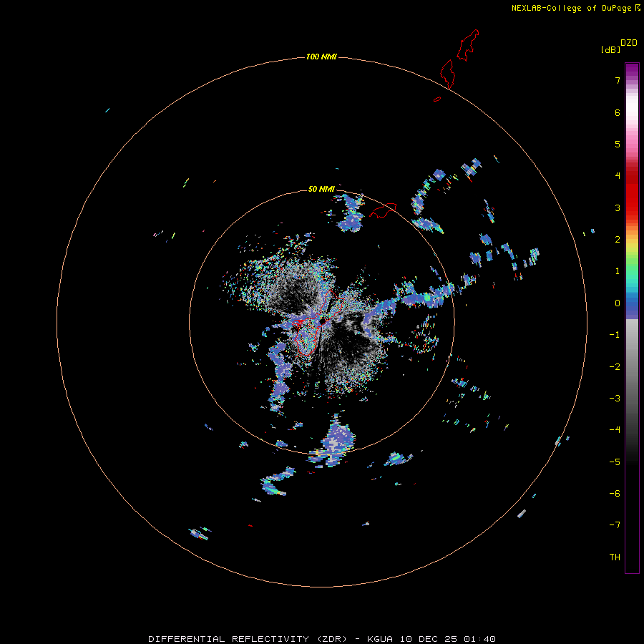This screenshot has width=644, height=644.
Task: Click the colorbar value 6 label
Action: (x=618, y=112)
